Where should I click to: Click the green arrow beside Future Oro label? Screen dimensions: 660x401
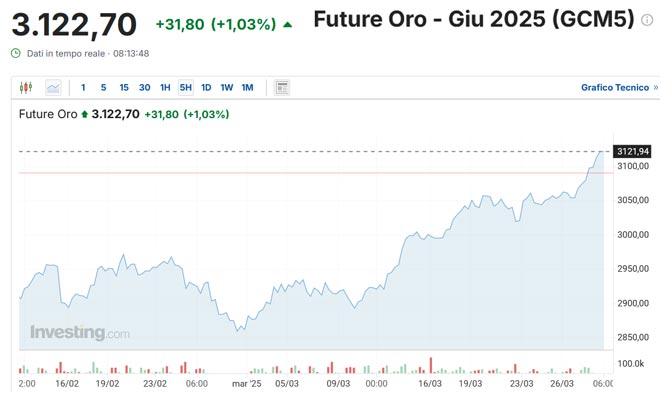pyautogui.click(x=84, y=114)
